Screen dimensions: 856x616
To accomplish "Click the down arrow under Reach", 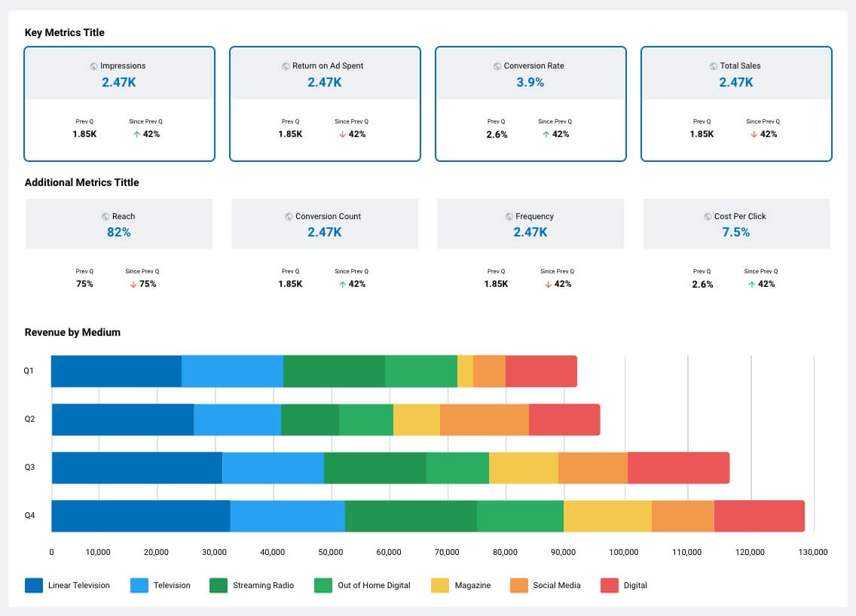I will [x=133, y=284].
